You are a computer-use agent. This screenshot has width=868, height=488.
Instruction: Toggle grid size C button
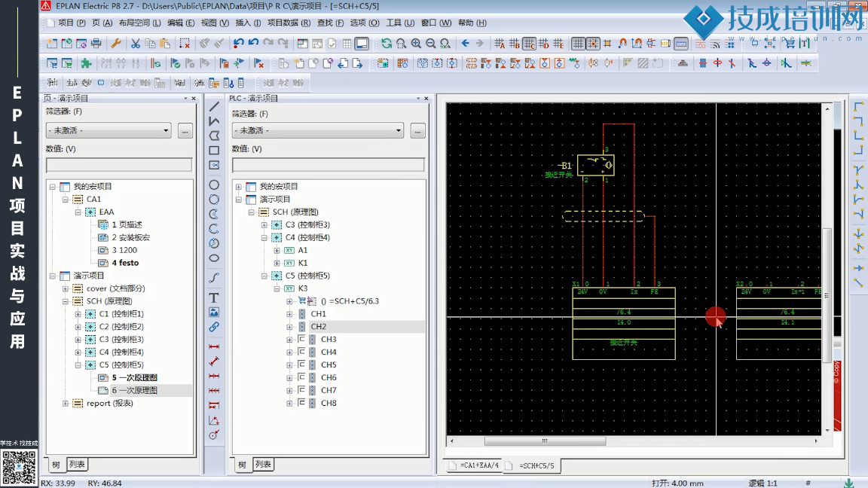(x=529, y=43)
